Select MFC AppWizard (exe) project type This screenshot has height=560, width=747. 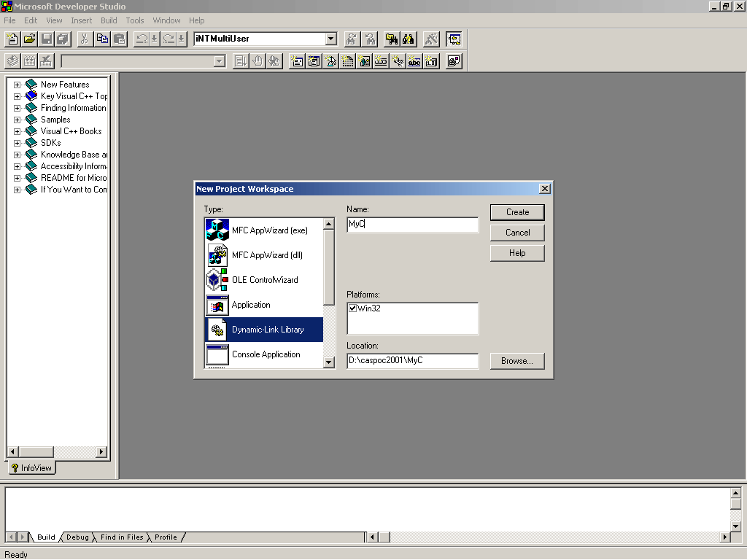point(264,230)
